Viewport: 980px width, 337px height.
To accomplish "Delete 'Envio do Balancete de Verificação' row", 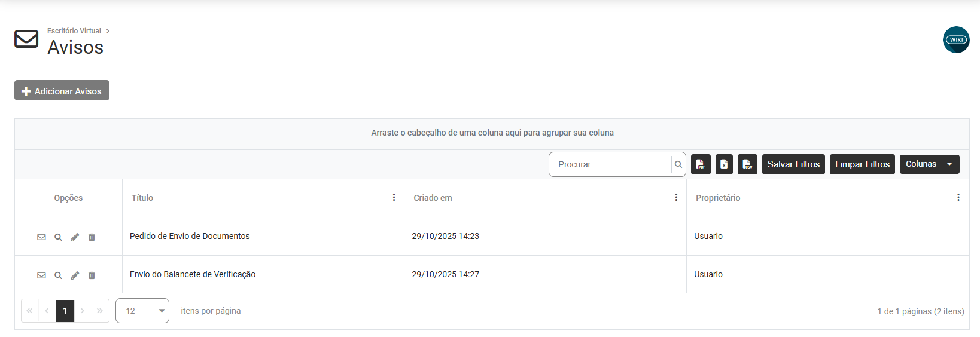I will pyautogui.click(x=92, y=275).
